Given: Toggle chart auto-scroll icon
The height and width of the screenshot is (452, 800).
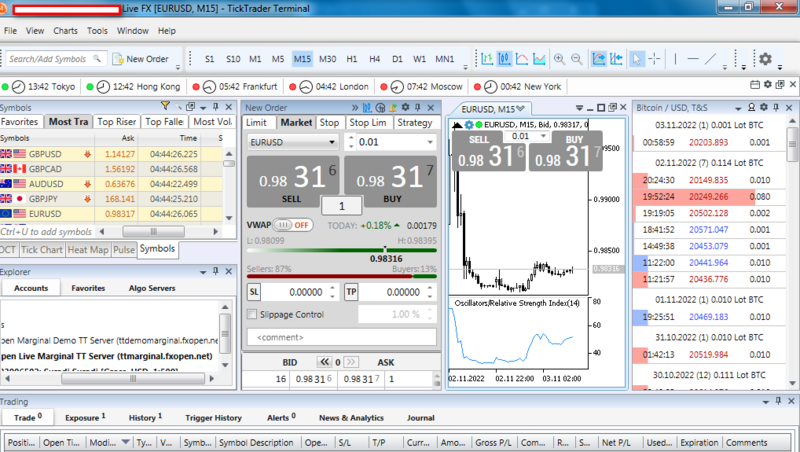Looking at the screenshot, I should click(598, 59).
